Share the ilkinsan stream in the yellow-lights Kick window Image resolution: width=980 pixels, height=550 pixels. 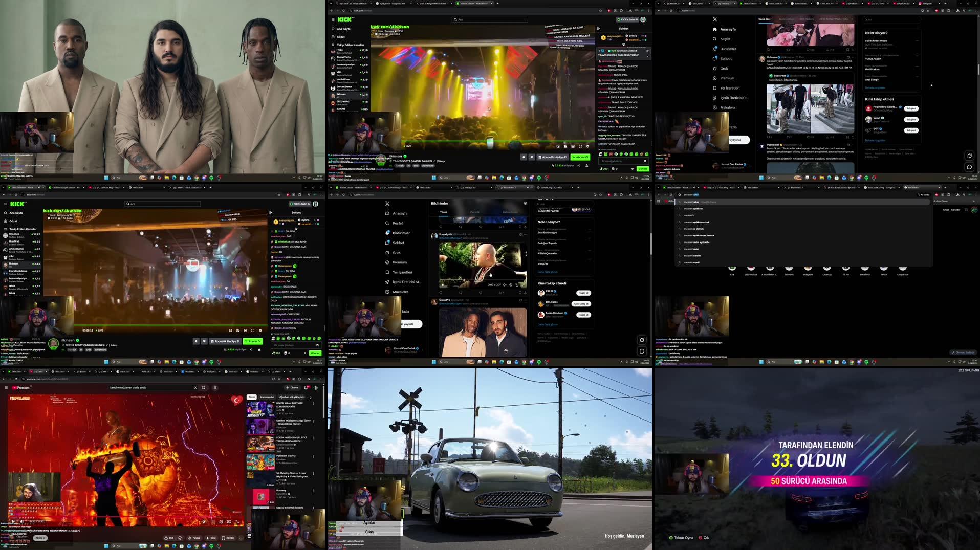pyautogui.click(x=579, y=165)
